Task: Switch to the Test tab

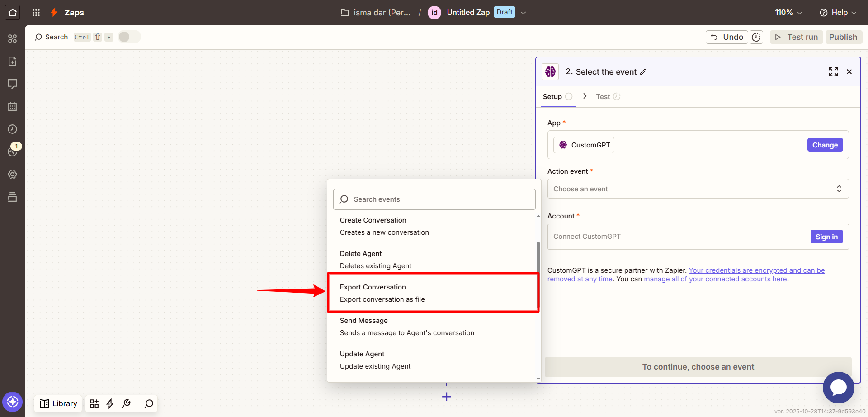Action: pos(608,97)
